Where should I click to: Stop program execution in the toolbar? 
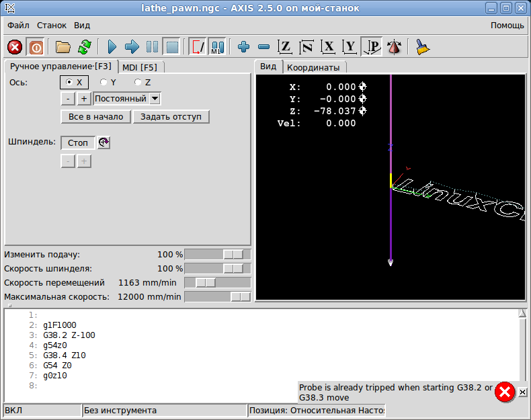coord(171,47)
